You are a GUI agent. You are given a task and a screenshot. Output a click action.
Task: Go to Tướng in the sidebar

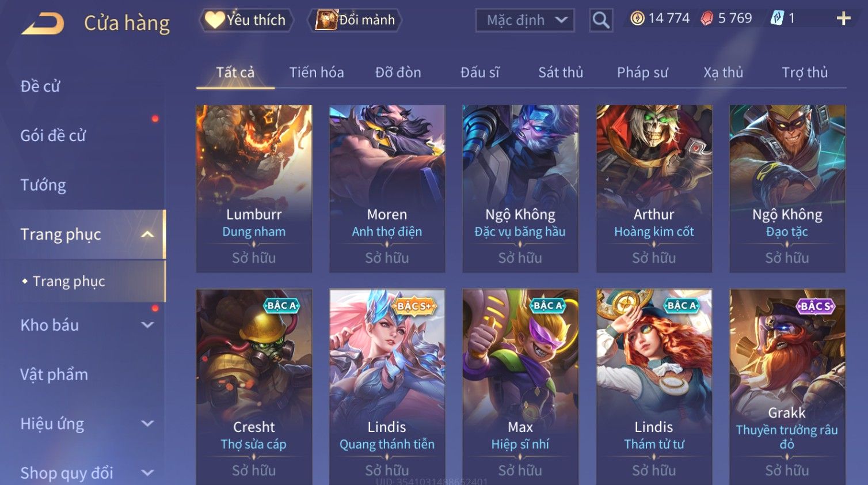point(43,185)
